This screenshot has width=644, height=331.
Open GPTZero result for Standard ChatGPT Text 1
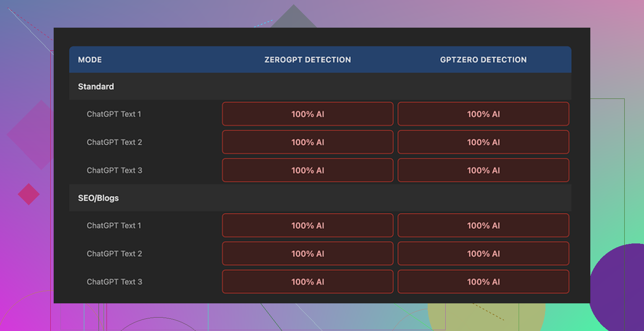[x=483, y=114]
